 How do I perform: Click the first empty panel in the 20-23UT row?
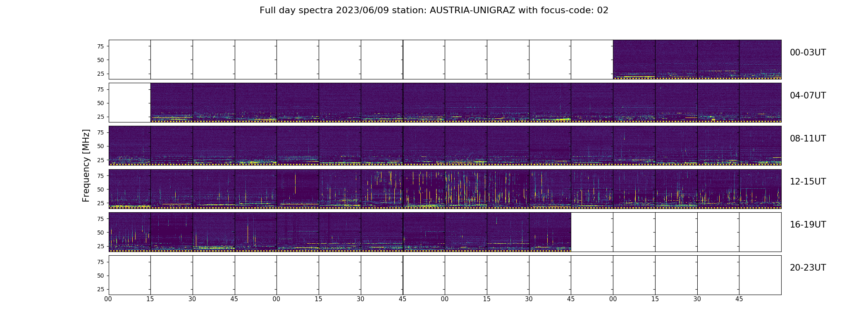pos(130,275)
